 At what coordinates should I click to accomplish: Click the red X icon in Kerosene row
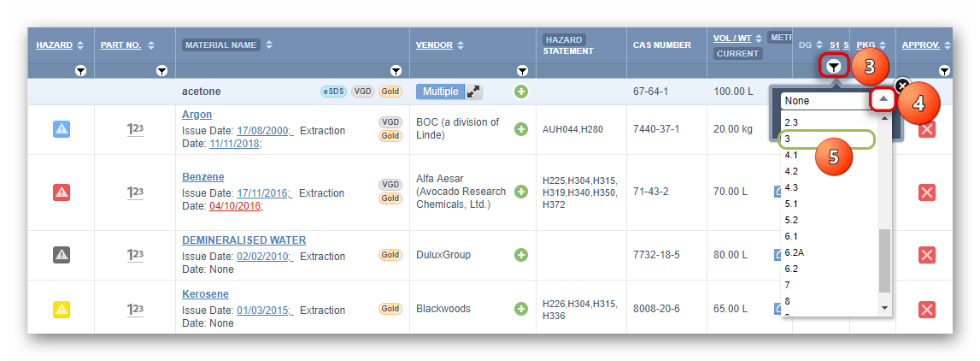[x=927, y=309]
